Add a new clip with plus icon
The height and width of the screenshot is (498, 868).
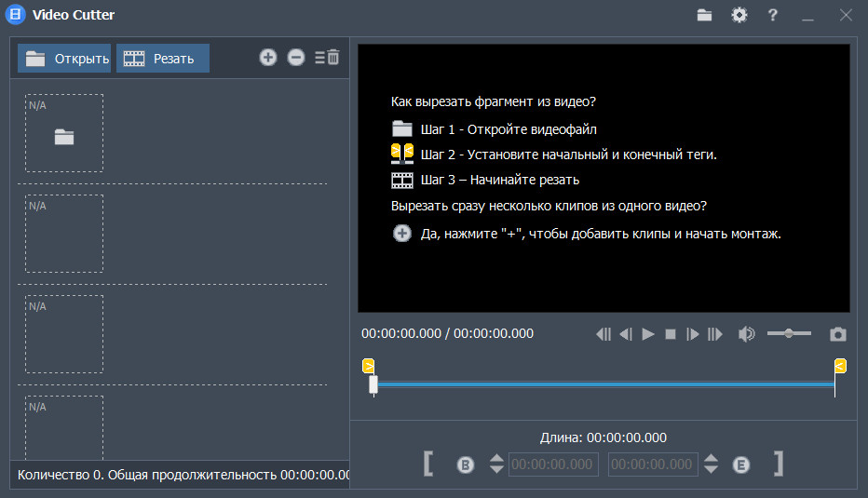[x=268, y=58]
